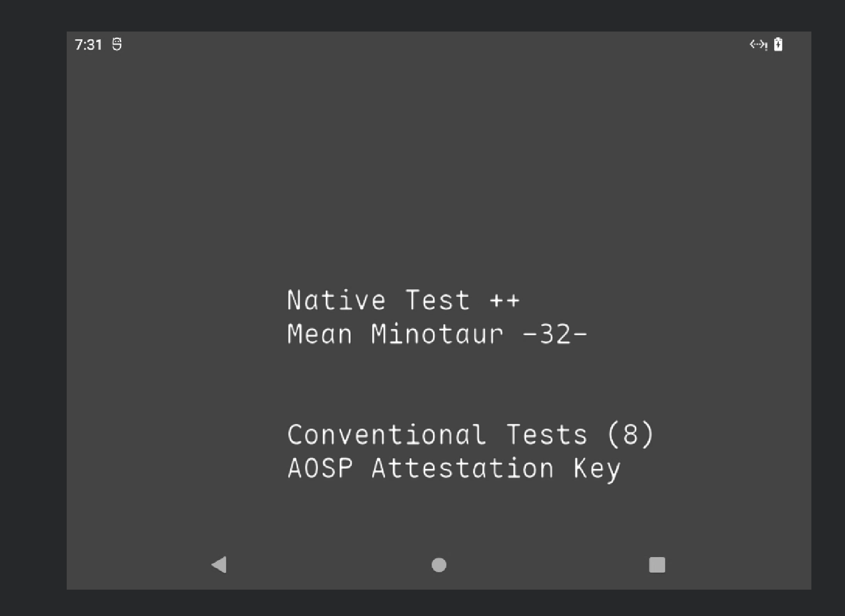Click the word "Attestation"
This screenshot has height=616, width=845.
click(x=463, y=469)
